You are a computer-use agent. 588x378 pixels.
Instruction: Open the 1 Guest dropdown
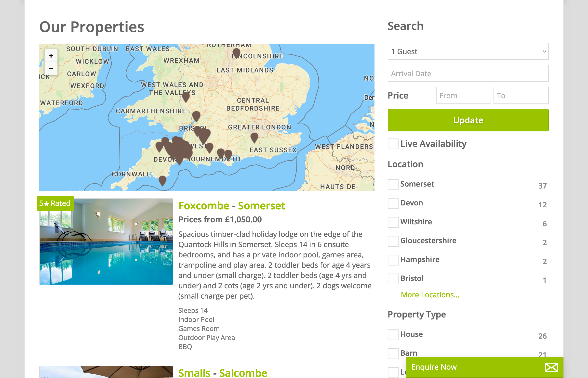click(x=468, y=51)
